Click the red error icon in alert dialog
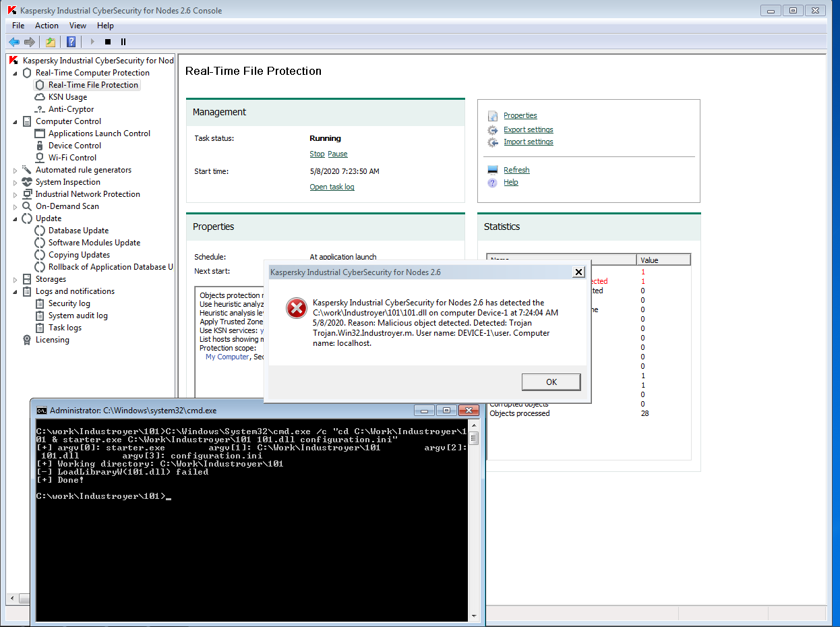 296,308
